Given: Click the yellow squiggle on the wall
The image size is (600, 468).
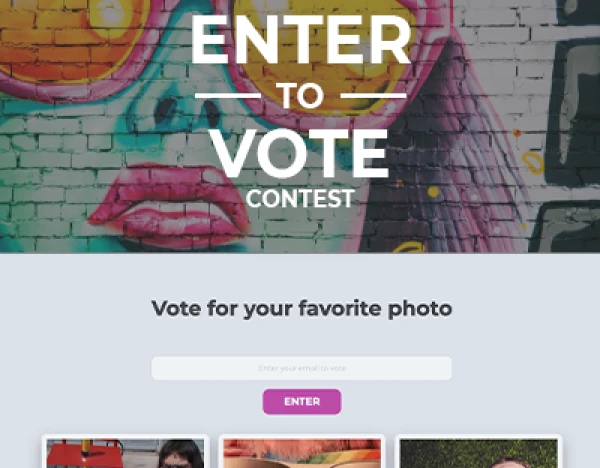Looking at the screenshot, I should click(x=533, y=163).
